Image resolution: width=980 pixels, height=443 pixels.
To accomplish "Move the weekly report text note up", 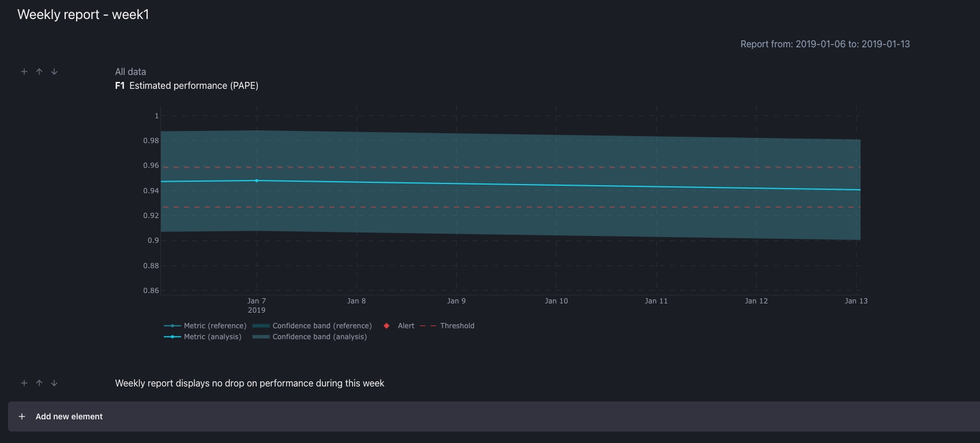I will point(39,383).
